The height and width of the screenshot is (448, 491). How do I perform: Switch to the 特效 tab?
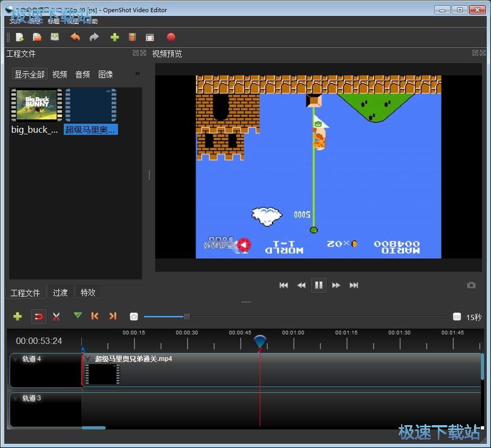click(x=88, y=292)
